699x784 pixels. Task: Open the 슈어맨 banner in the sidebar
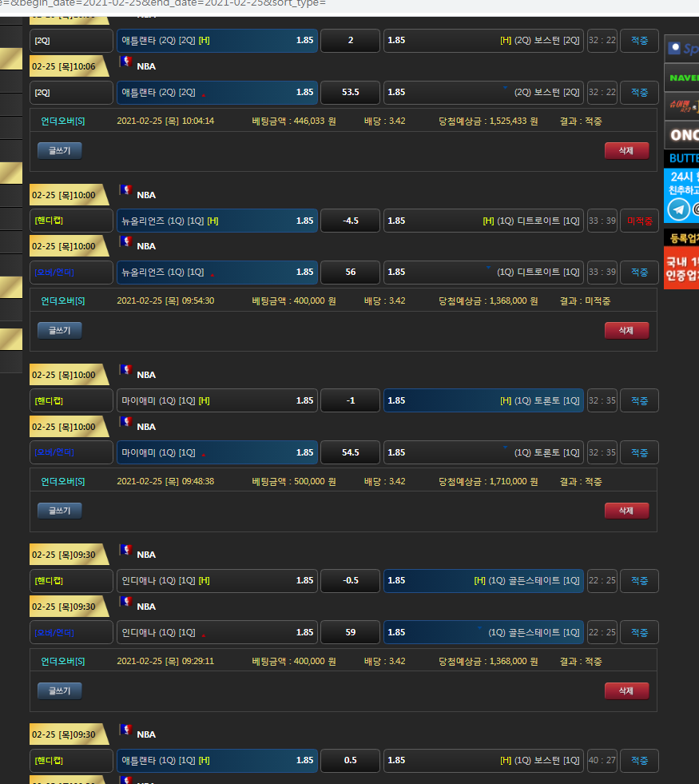coord(681,105)
